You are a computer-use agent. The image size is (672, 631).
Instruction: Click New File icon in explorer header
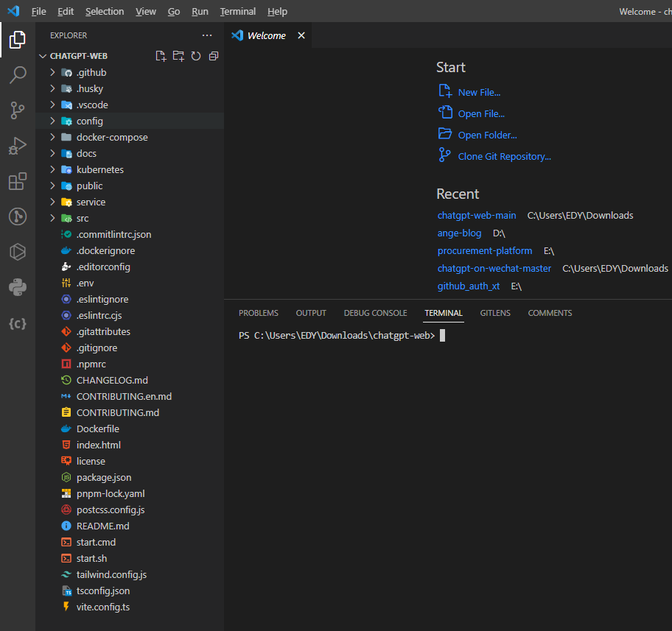click(x=161, y=56)
